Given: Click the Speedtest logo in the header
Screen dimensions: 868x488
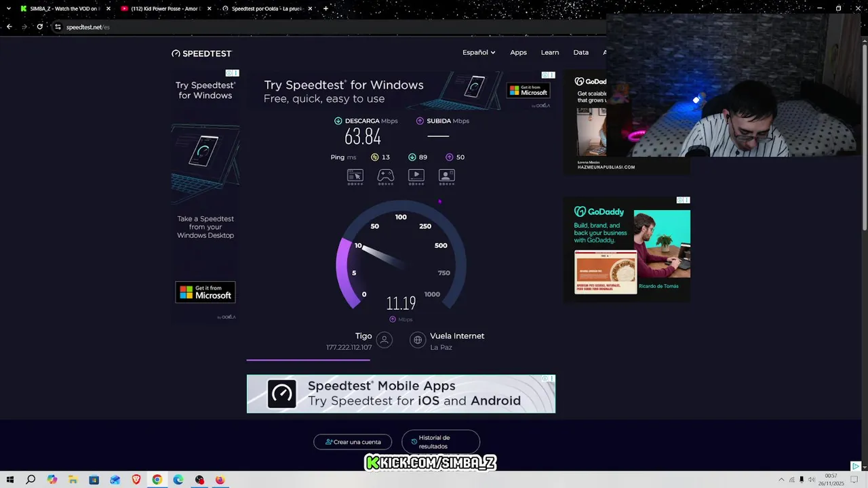Looking at the screenshot, I should point(201,54).
